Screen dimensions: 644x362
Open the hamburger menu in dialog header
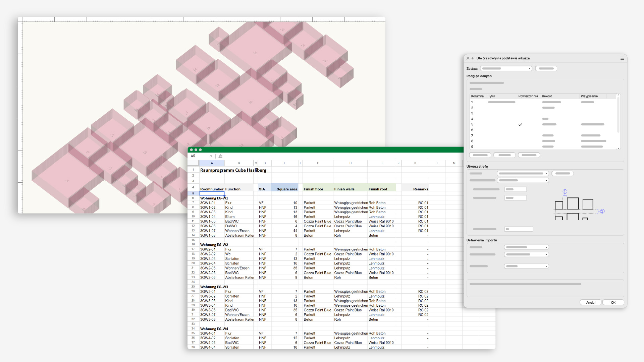point(622,58)
